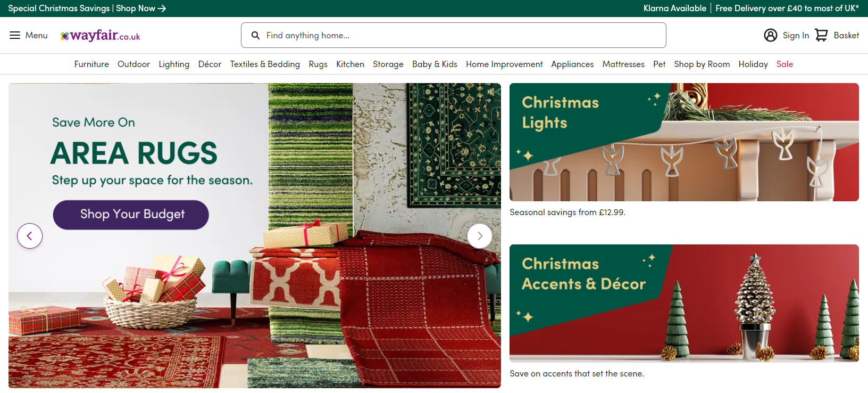Click Special Christmas Savings Shop Now link
Image resolution: width=868 pixels, height=393 pixels.
(87, 9)
